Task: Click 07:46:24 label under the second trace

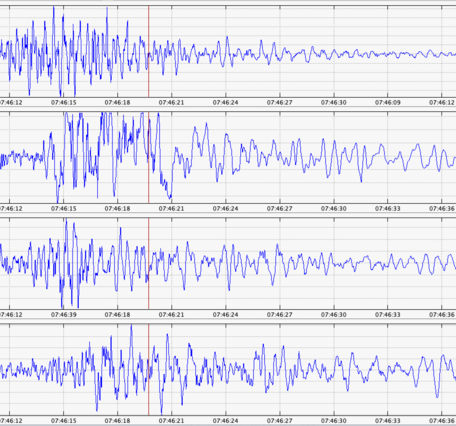Action: pyautogui.click(x=226, y=209)
